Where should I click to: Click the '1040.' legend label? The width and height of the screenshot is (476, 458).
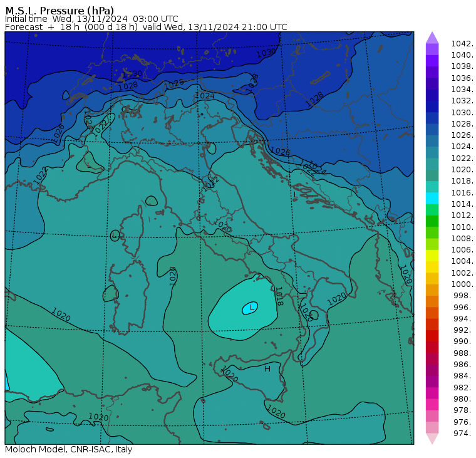462,55
